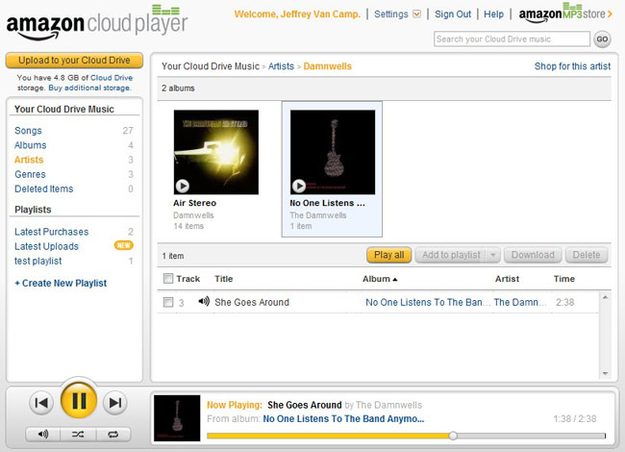Click Create New Playlist

pyautogui.click(x=61, y=283)
